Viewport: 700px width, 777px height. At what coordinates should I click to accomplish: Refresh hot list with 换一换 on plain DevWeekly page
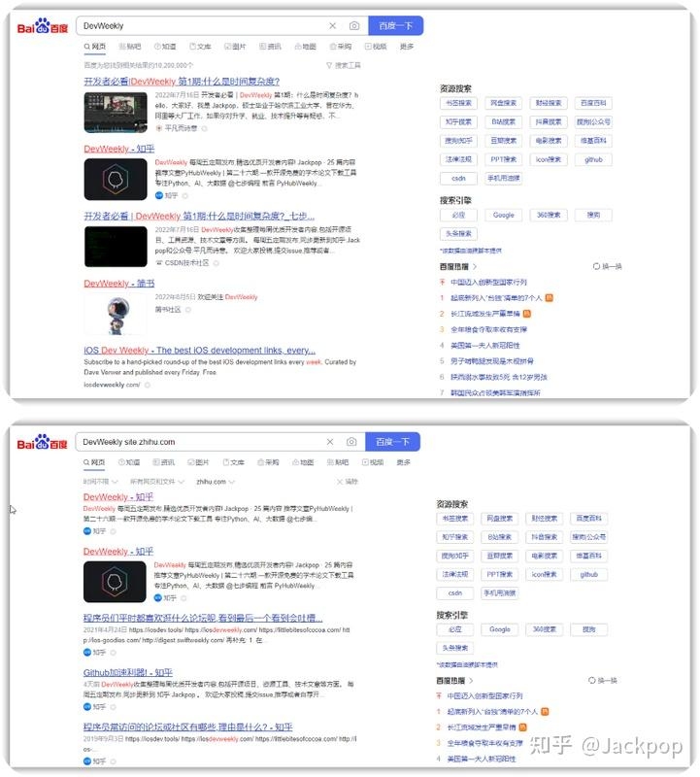click(x=608, y=266)
